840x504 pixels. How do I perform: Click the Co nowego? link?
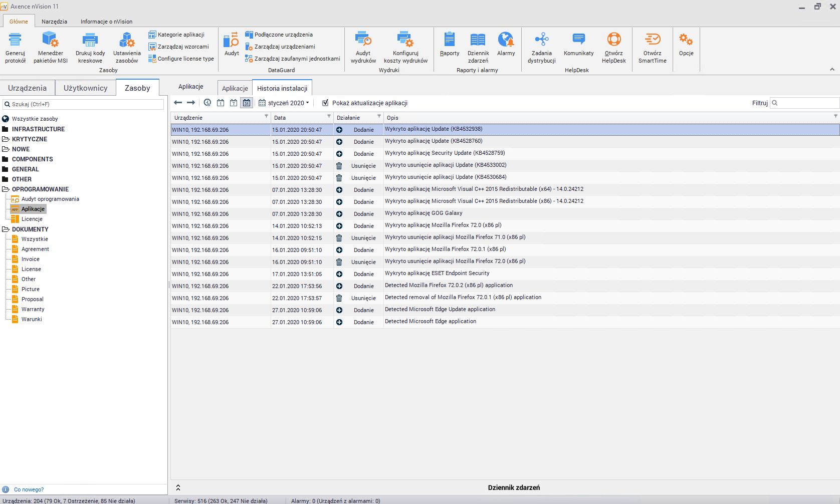point(29,489)
